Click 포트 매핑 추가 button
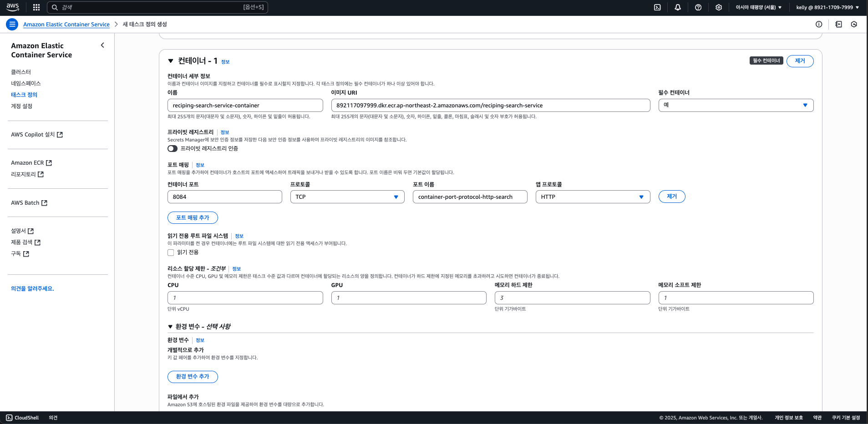 coord(193,218)
